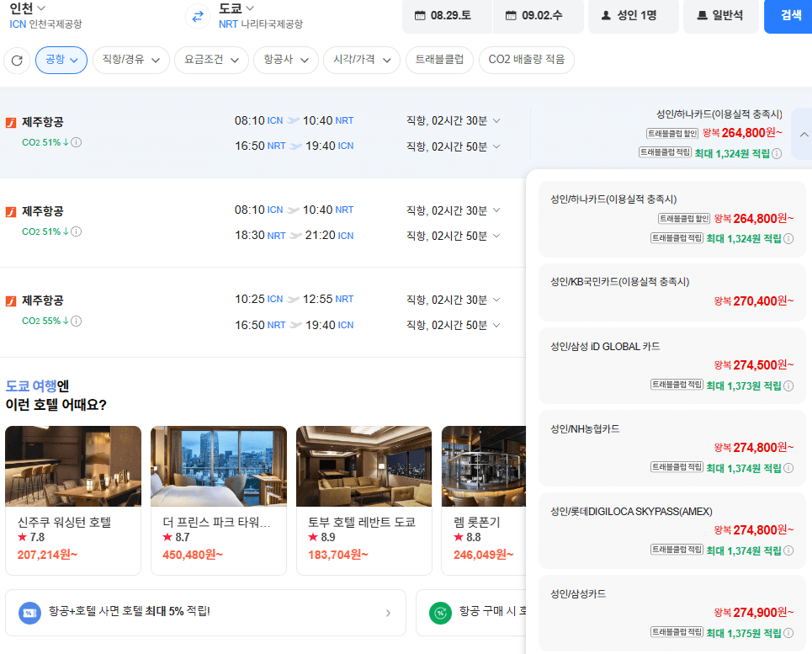Click the refresh filters icon
The image size is (812, 654).
pos(17,60)
